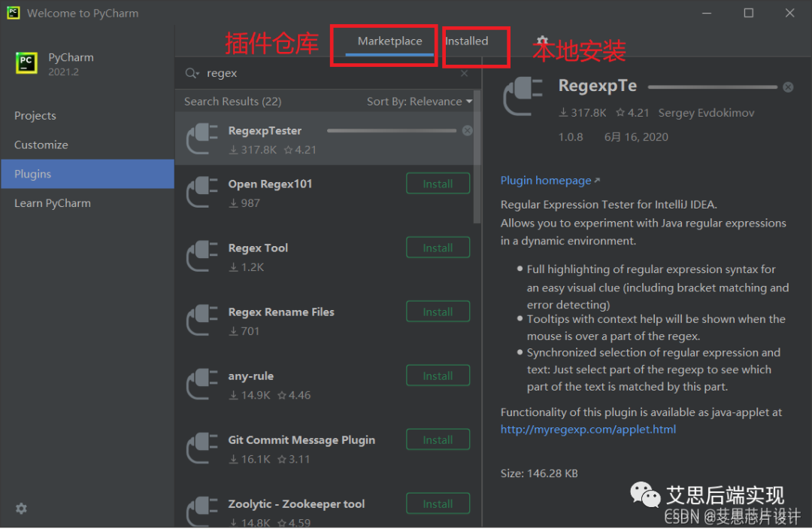Image resolution: width=812 pixels, height=532 pixels.
Task: Click the plugin settings gear beside Installed tab
Action: (x=541, y=42)
